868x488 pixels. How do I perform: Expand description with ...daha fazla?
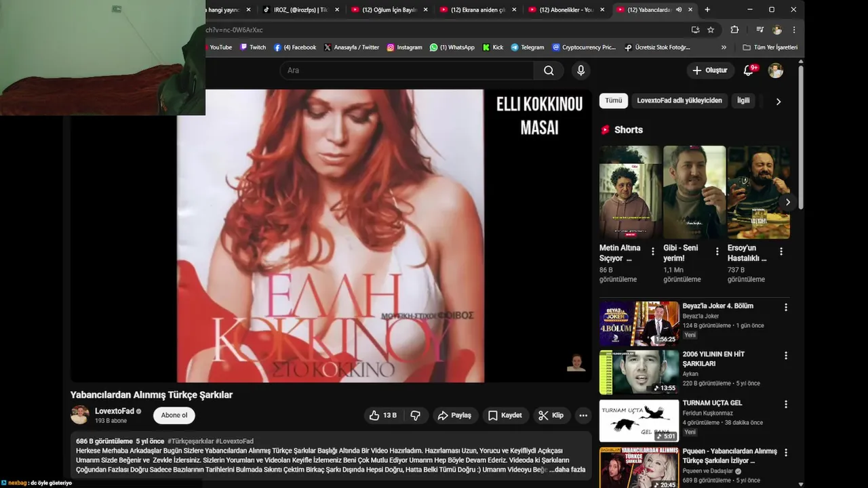pyautogui.click(x=567, y=470)
